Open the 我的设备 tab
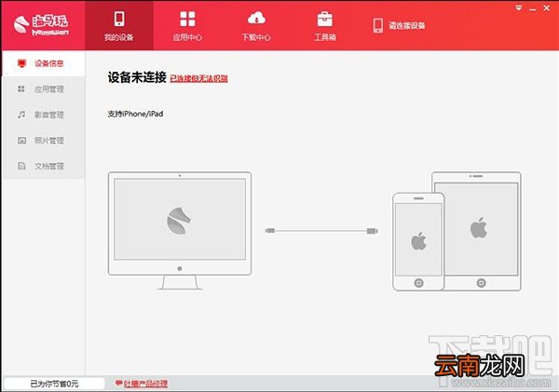 tap(119, 26)
